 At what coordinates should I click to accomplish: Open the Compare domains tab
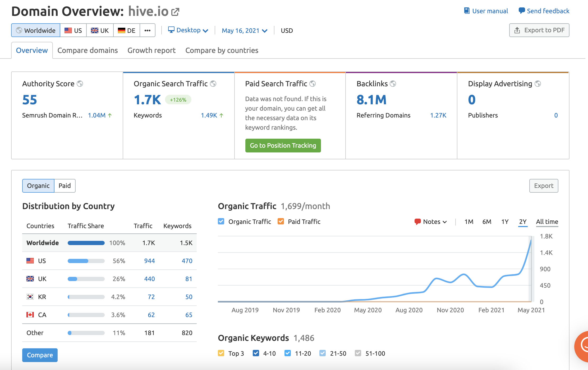[x=88, y=50]
